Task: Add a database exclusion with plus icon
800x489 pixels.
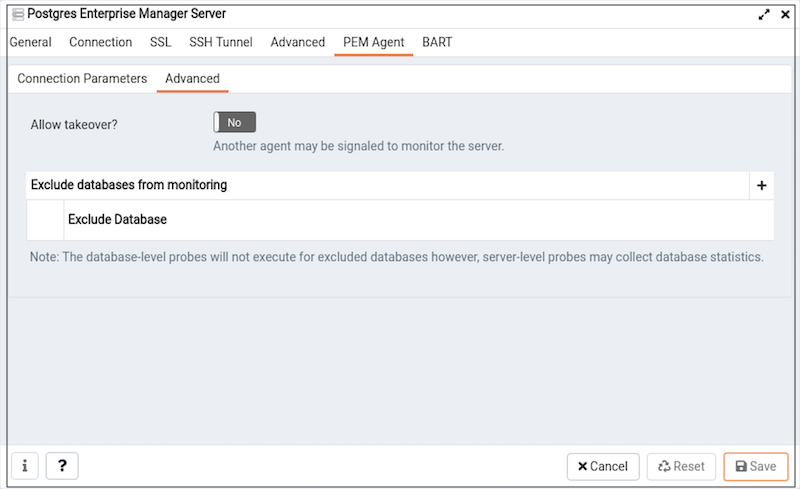Action: (761, 185)
